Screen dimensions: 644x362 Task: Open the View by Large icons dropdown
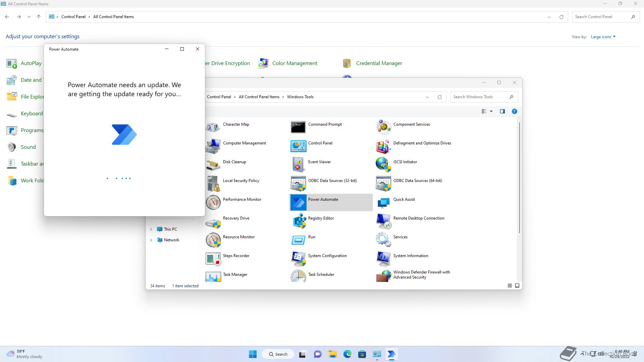(603, 37)
